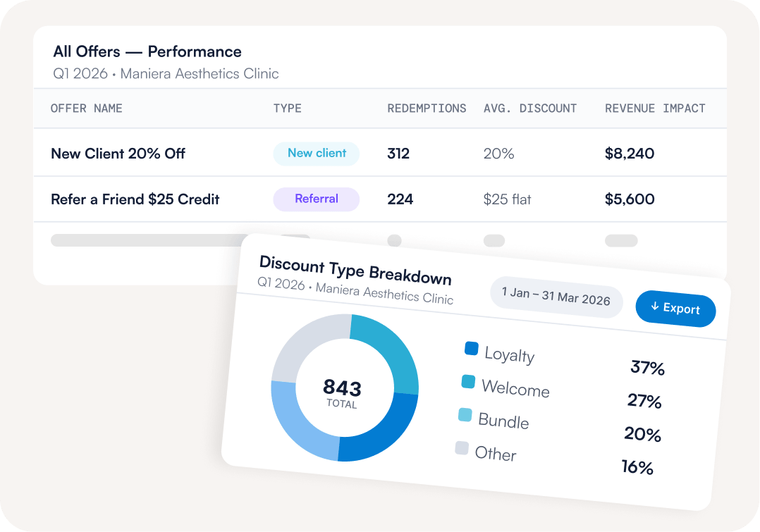760x532 pixels.
Task: Sort by the REDEMPTIONS column header
Action: (427, 108)
